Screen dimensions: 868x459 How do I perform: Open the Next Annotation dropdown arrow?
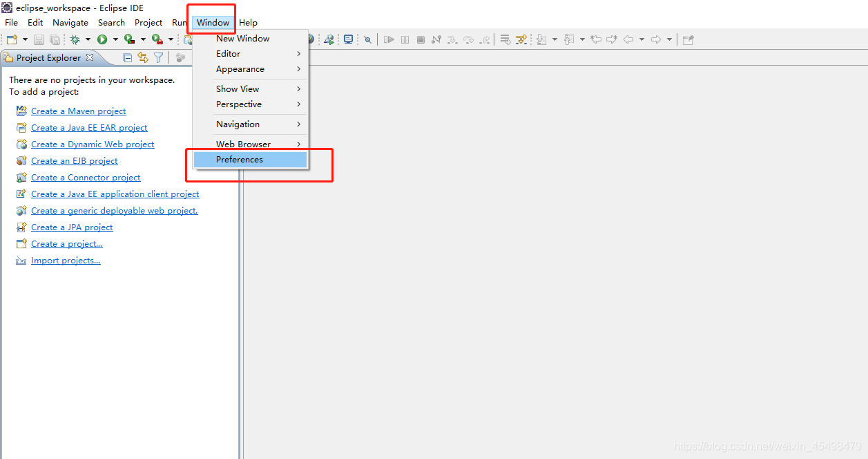(x=554, y=39)
